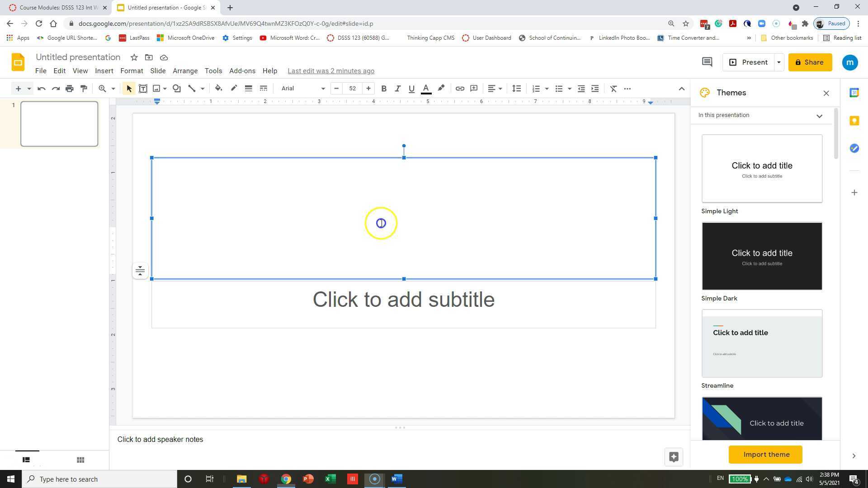The width and height of the screenshot is (868, 488).
Task: Open the insert image tool
Action: [x=156, y=88]
